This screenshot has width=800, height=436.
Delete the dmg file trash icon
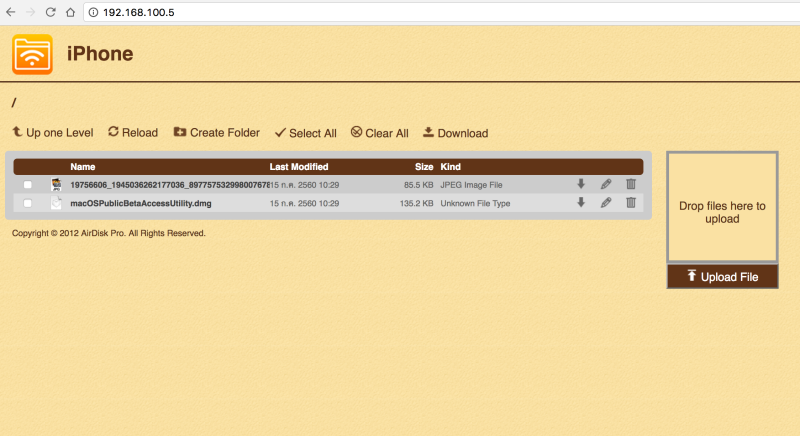[631, 202]
